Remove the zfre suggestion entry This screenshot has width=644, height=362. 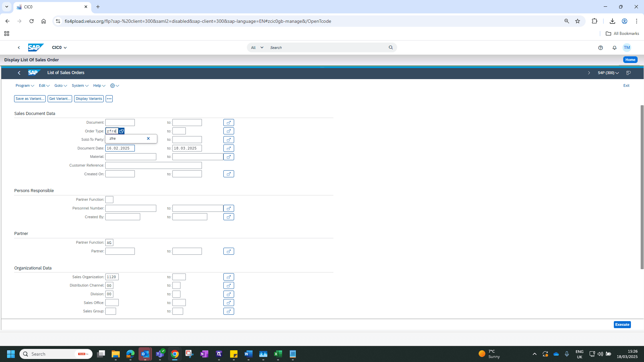tap(148, 138)
